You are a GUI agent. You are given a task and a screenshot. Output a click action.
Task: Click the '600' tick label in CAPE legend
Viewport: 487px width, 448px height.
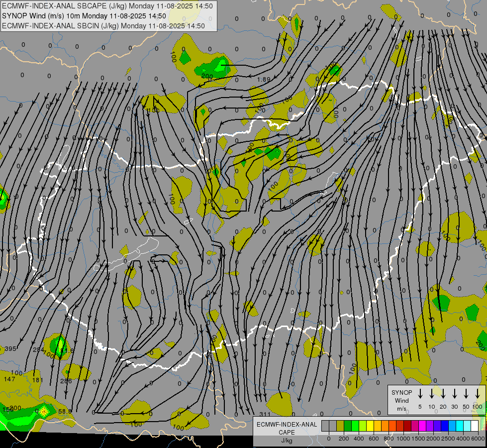pos(374,439)
